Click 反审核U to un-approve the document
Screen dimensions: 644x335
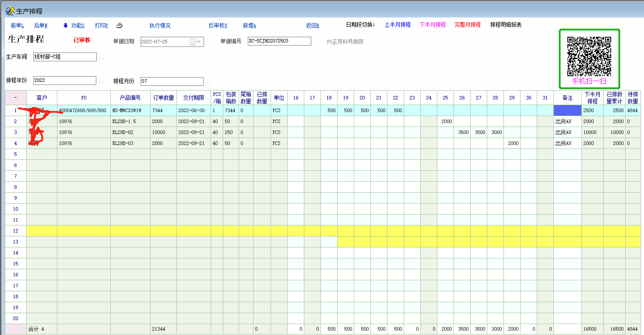[x=218, y=25]
